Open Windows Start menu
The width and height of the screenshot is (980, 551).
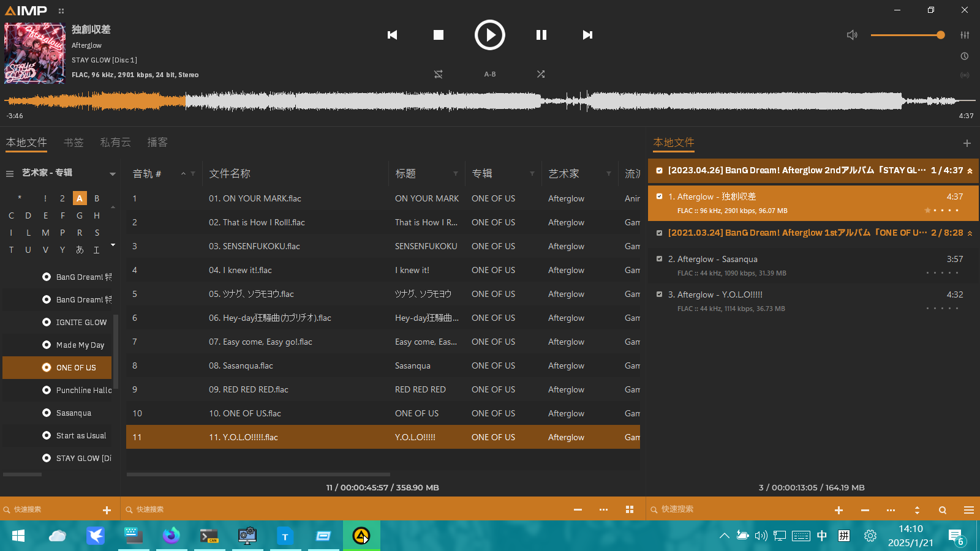click(18, 536)
